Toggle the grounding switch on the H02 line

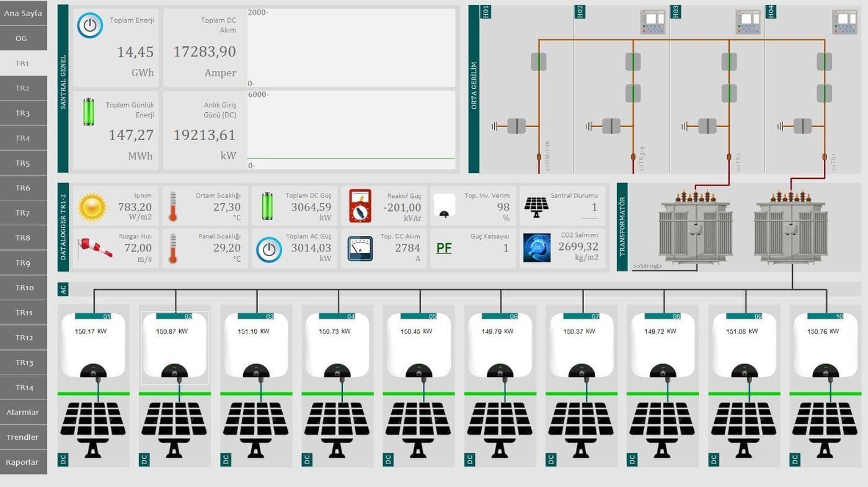coord(610,125)
